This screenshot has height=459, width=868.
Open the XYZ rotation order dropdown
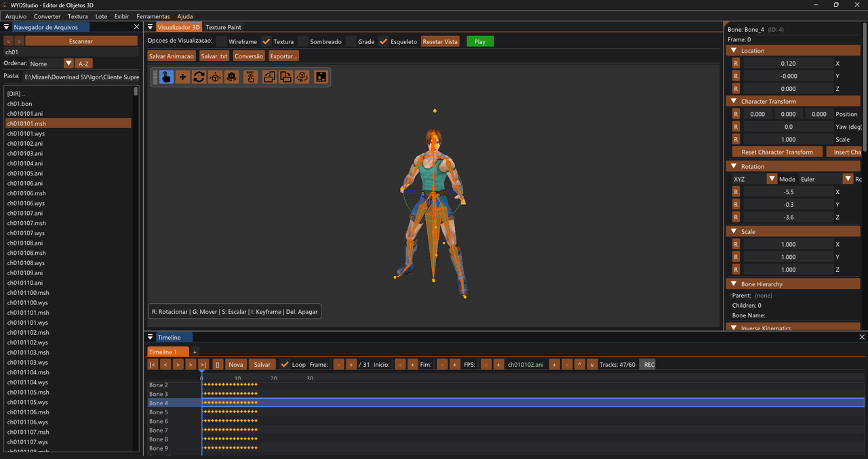[x=771, y=179]
